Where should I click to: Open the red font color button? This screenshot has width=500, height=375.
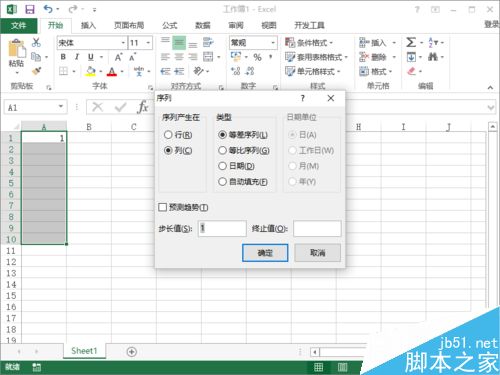coord(112,71)
